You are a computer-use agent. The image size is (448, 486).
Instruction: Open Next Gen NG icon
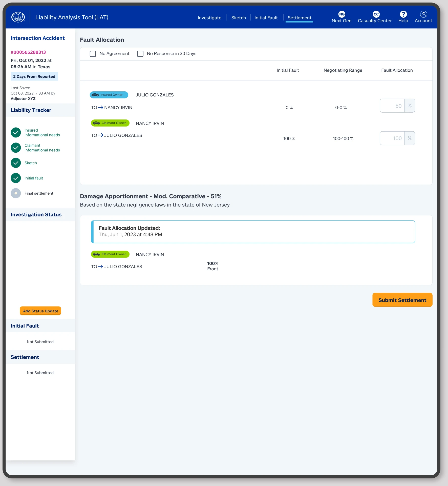click(x=342, y=14)
